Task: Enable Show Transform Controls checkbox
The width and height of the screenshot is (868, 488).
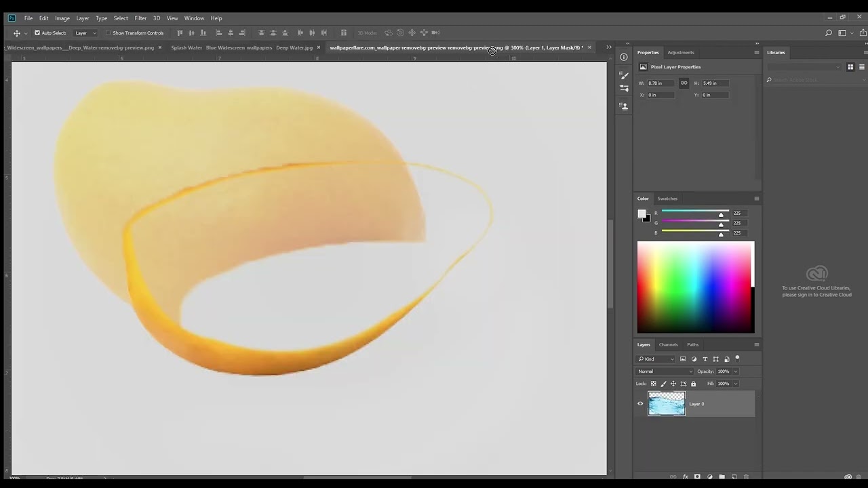Action: (x=108, y=33)
